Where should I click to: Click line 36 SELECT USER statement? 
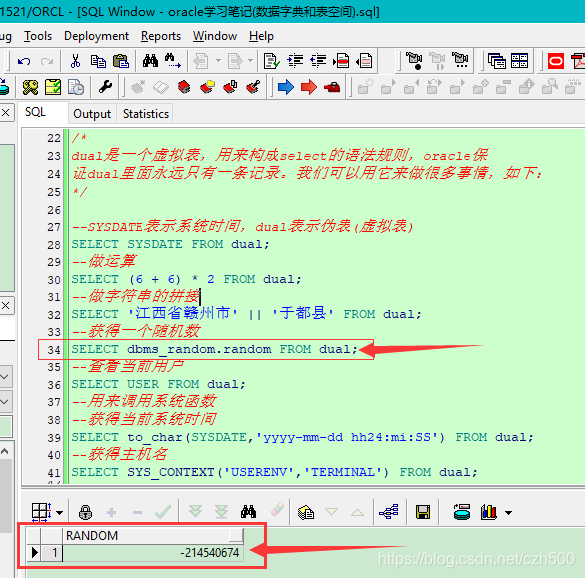tap(158, 384)
